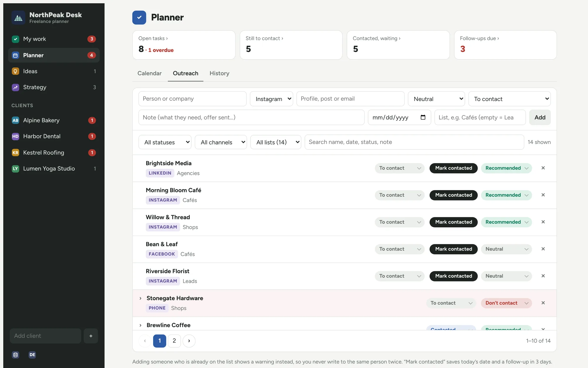This screenshot has height=368, width=588.
Task: Open the Neutral rating dropdown in add form
Action: 436,99
